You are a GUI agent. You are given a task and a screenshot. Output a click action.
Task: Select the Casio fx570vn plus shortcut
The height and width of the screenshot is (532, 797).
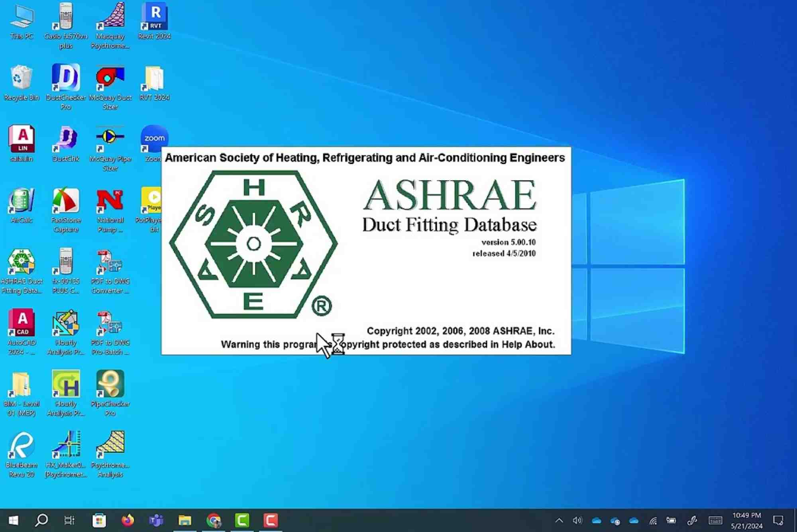pyautogui.click(x=66, y=26)
